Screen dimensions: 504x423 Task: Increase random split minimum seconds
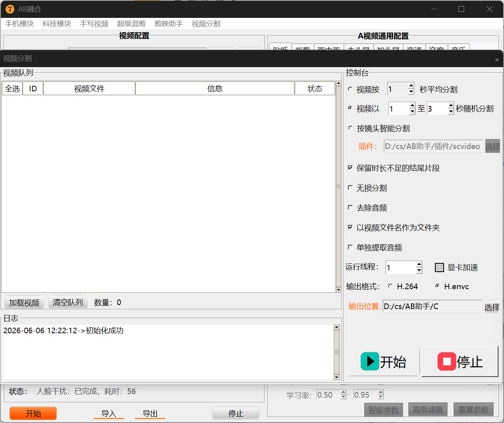[412, 105]
